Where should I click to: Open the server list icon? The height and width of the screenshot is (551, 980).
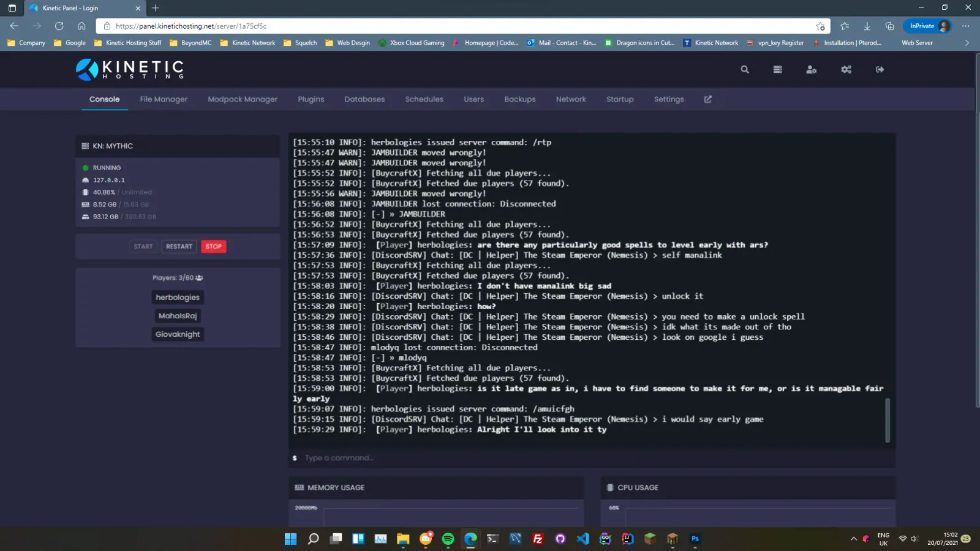point(778,70)
